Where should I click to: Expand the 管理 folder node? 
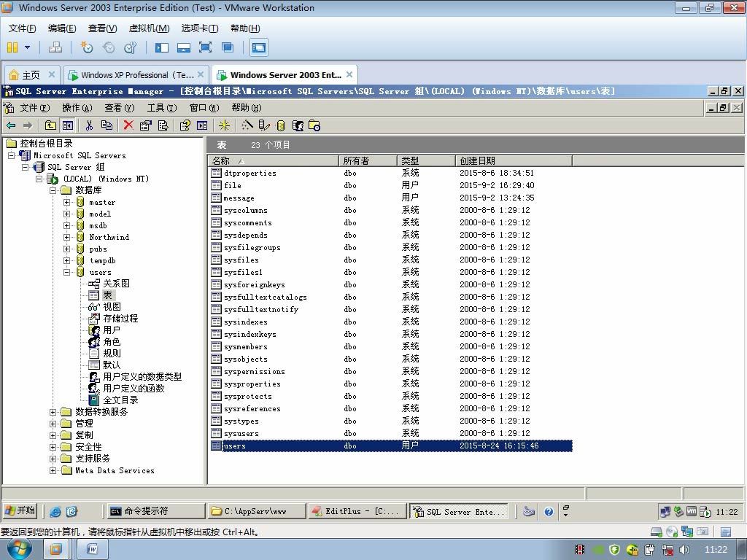coord(53,424)
